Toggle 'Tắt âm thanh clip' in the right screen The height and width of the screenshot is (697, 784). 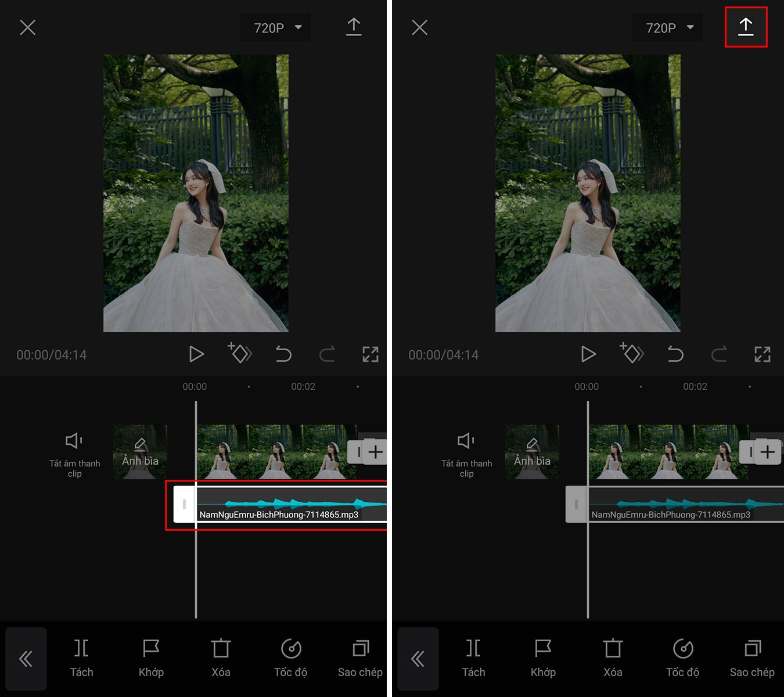point(466,454)
